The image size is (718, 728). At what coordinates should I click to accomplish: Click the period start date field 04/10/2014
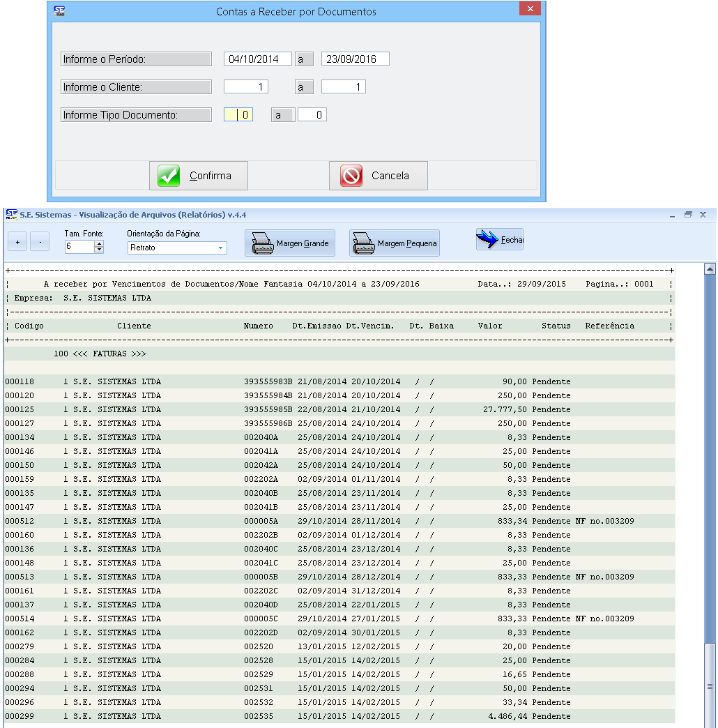coord(257,59)
